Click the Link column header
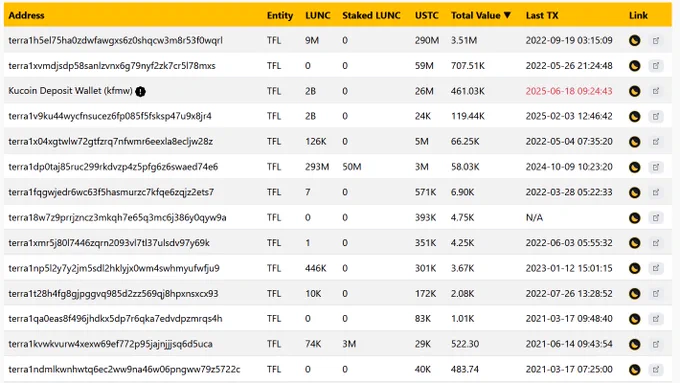 [x=638, y=16]
